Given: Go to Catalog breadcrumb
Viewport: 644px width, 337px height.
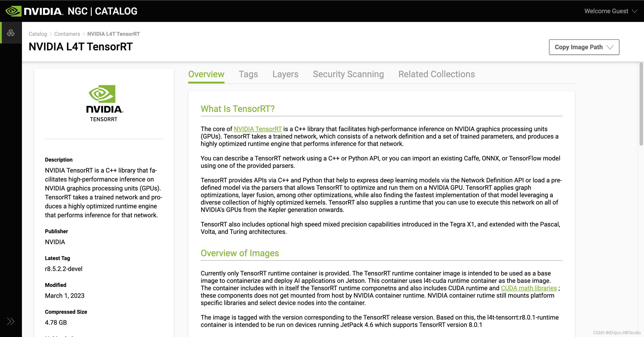Looking at the screenshot, I should [x=38, y=34].
